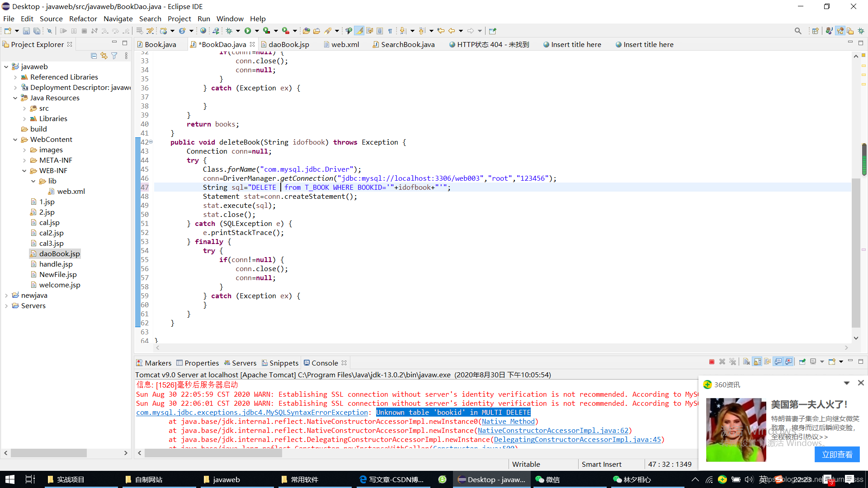Toggle Scroll Lock in Console toolbar

point(757,362)
